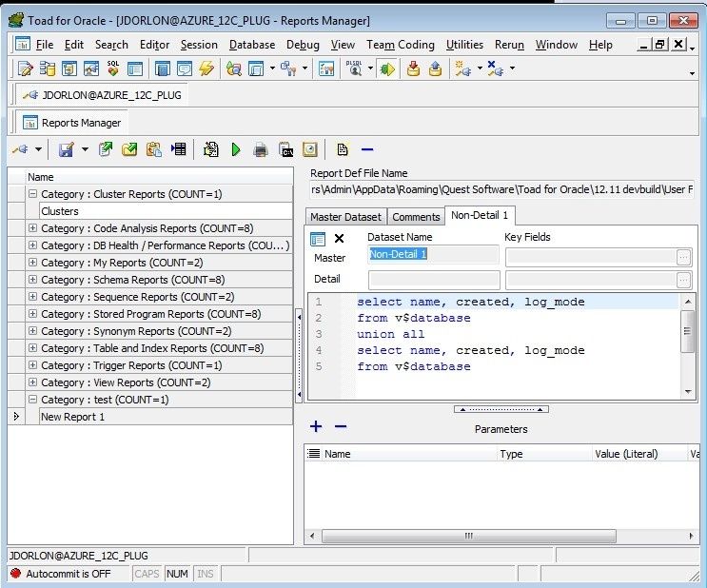Click the add new report document icon
The width and height of the screenshot is (707, 588).
[x=343, y=149]
